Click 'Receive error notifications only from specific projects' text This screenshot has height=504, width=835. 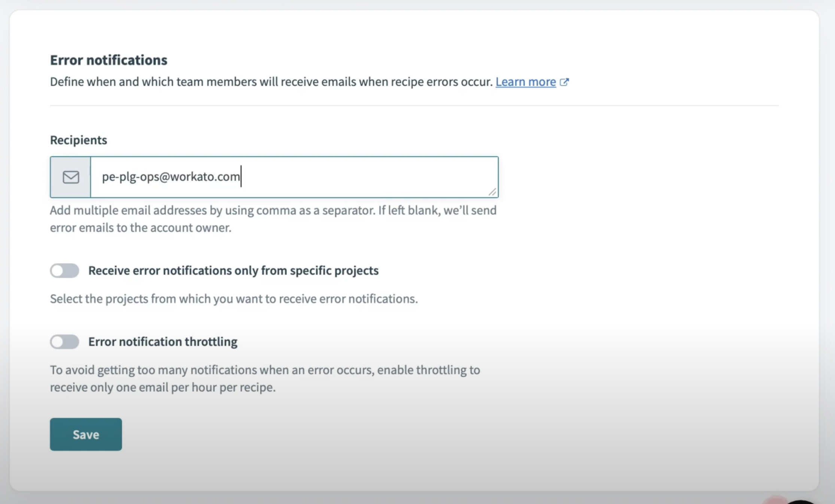coord(233,270)
